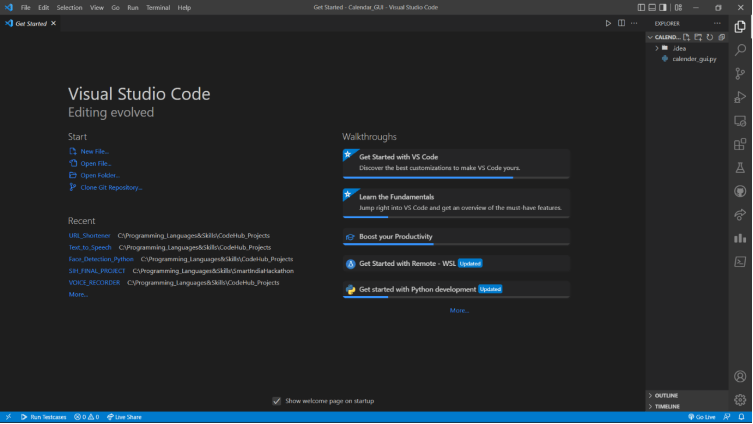This screenshot has height=424, width=753.
Task: Split the editor right
Action: [621, 23]
